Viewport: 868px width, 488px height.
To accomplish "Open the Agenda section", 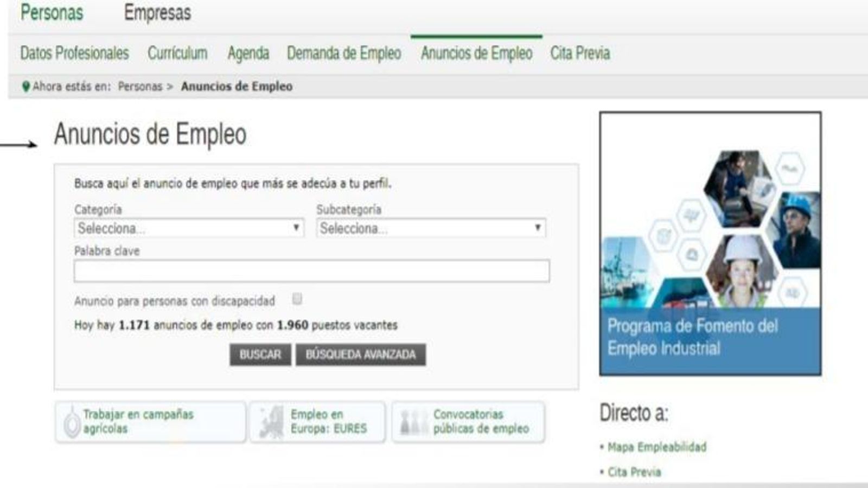I will tap(248, 53).
